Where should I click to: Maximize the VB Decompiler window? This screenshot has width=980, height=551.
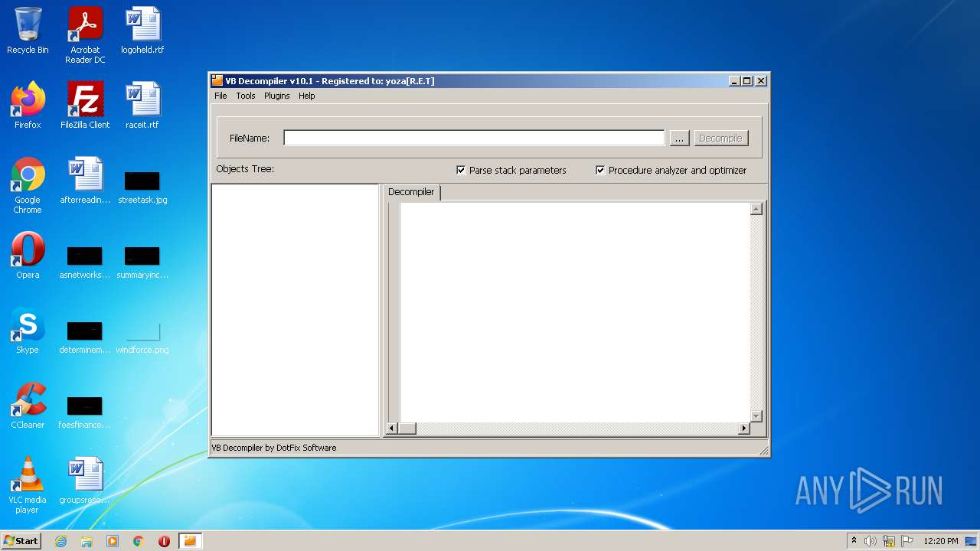[x=747, y=80]
